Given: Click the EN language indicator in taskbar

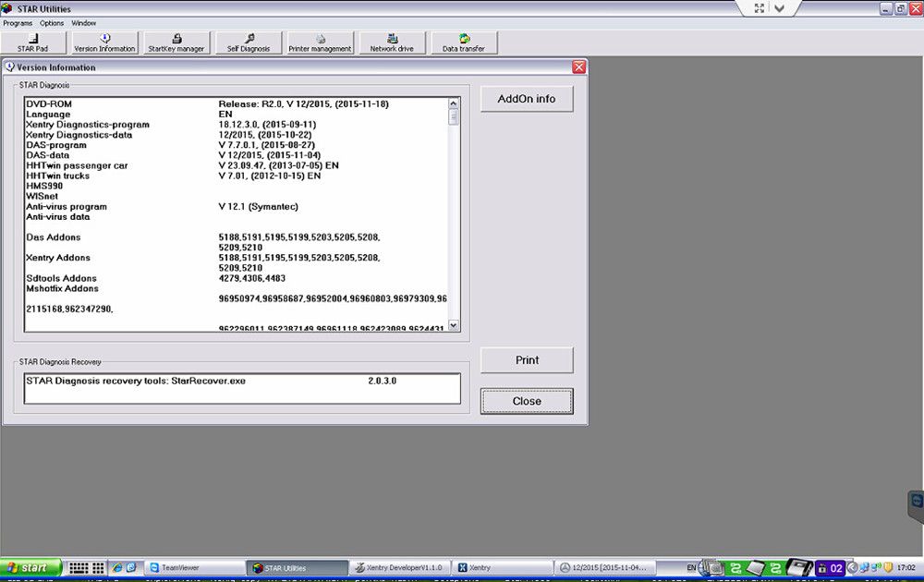Looking at the screenshot, I should [691, 568].
